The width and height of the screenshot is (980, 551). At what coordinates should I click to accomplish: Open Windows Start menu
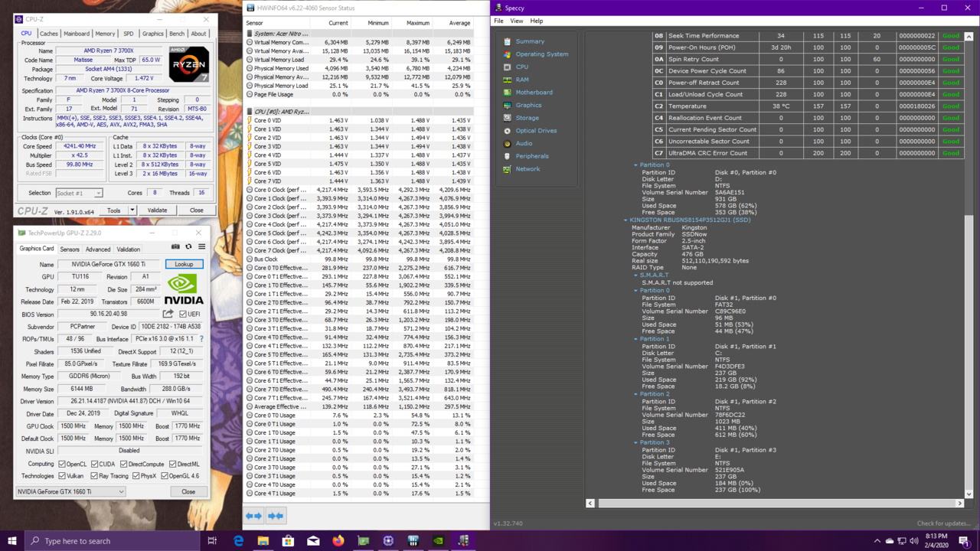[x=12, y=541]
